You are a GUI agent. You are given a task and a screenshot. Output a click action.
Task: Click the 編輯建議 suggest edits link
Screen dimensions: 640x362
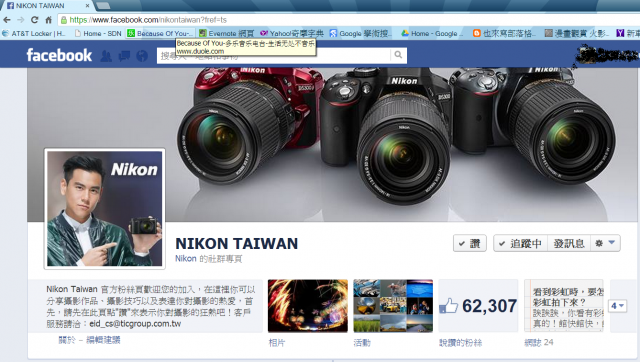click(x=103, y=340)
